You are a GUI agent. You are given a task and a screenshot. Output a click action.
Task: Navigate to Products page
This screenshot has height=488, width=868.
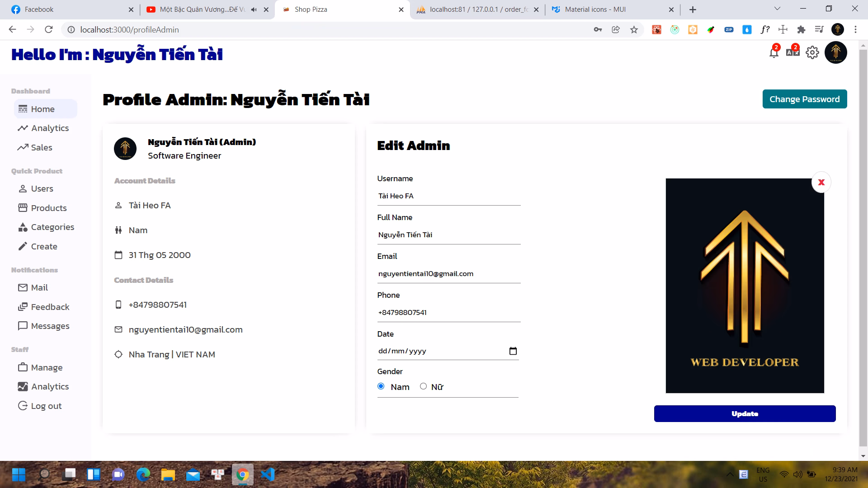45,208
